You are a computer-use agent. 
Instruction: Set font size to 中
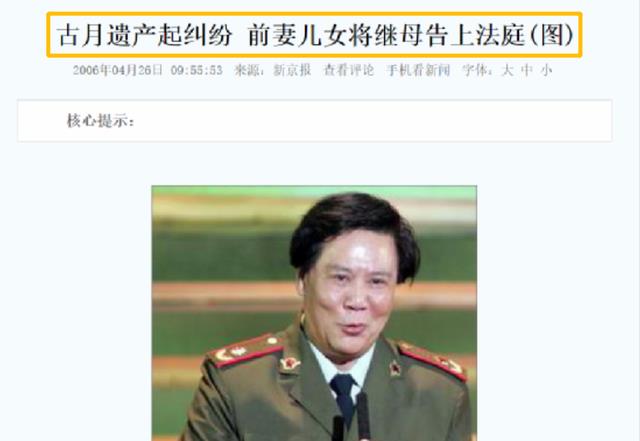coord(527,70)
